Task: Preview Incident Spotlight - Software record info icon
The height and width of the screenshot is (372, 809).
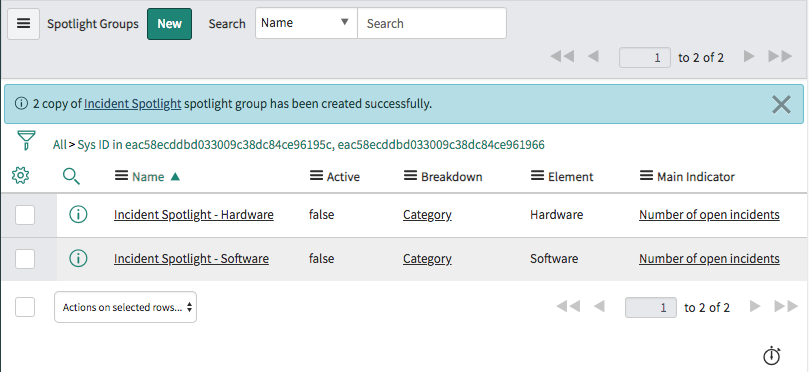Action: click(x=78, y=258)
